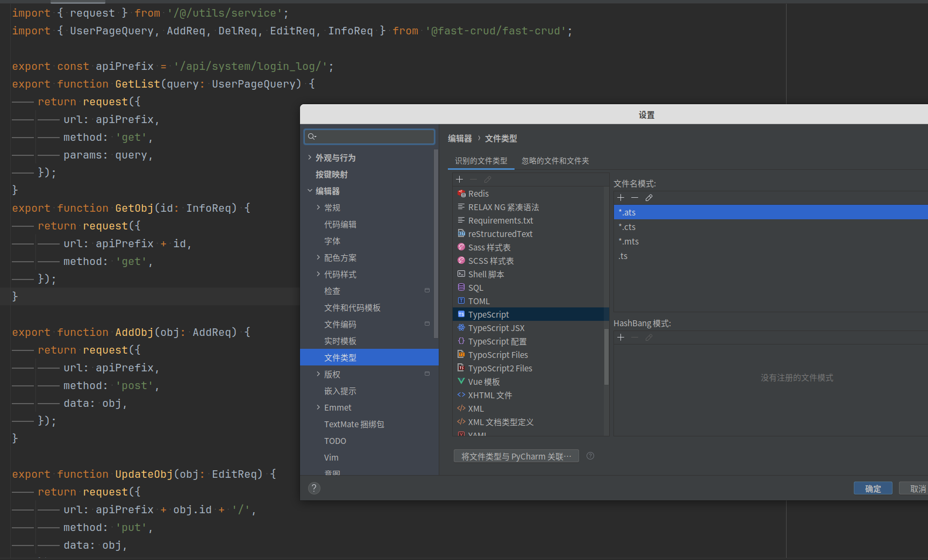Open help for file type association
This screenshot has width=928, height=560.
tap(590, 456)
